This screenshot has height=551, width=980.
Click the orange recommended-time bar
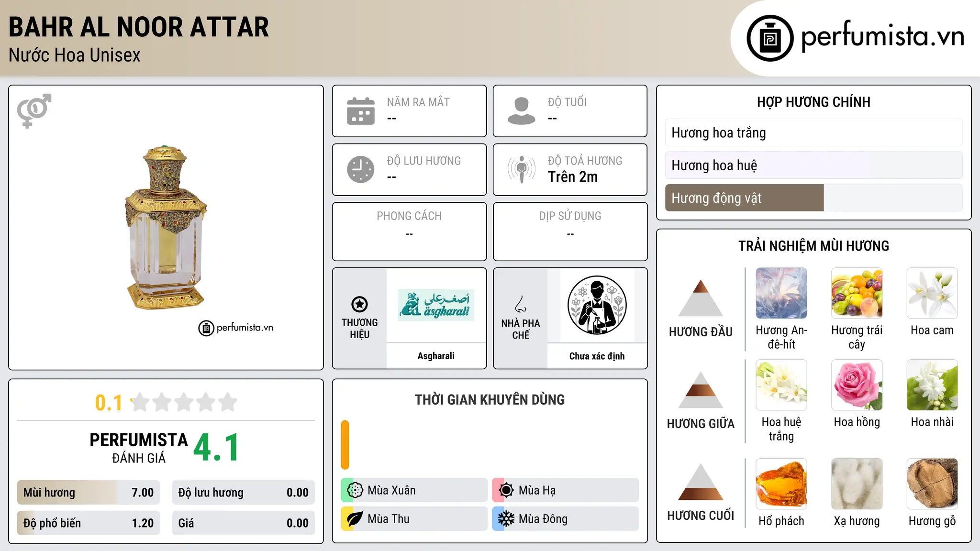point(345,445)
